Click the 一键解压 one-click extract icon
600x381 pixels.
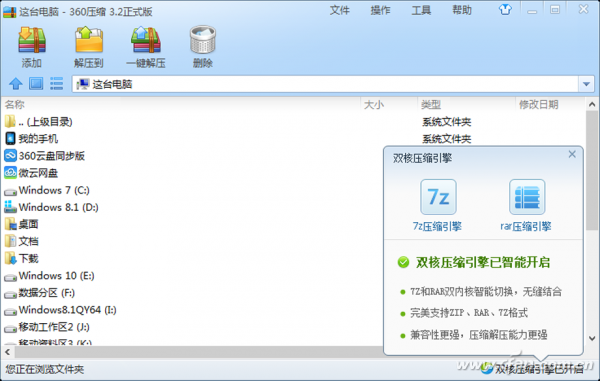coord(146,40)
